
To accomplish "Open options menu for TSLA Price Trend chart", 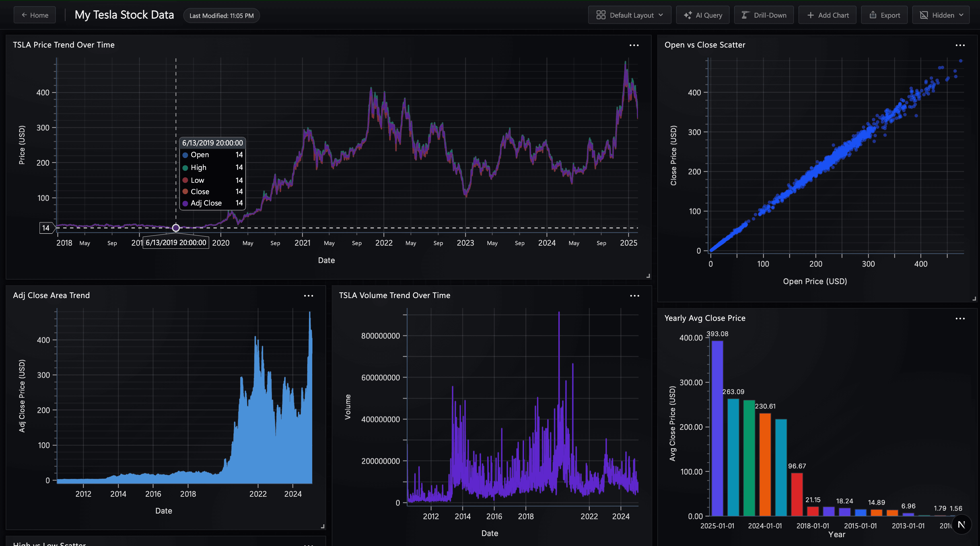I will pyautogui.click(x=634, y=45).
